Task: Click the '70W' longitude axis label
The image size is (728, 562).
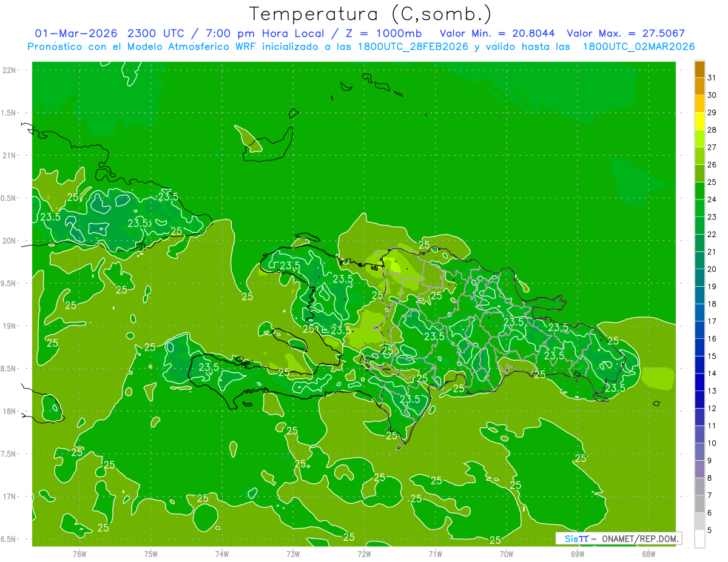Action: click(x=507, y=554)
